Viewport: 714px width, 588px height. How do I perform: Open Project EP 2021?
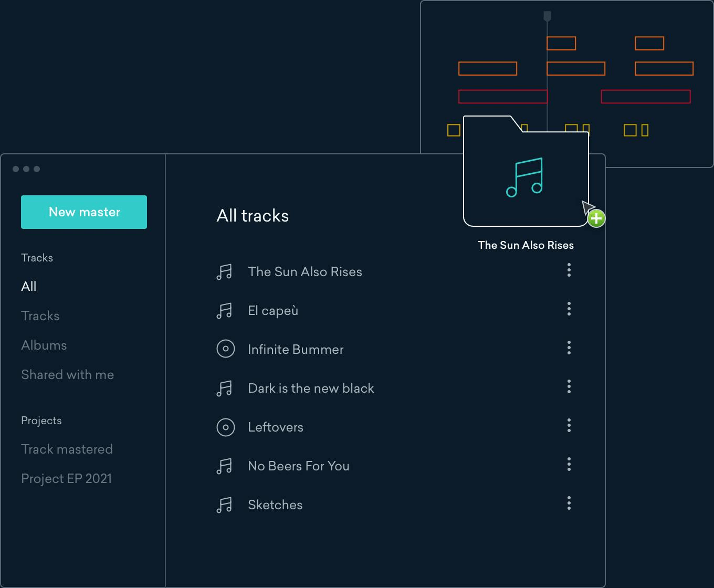(x=66, y=478)
